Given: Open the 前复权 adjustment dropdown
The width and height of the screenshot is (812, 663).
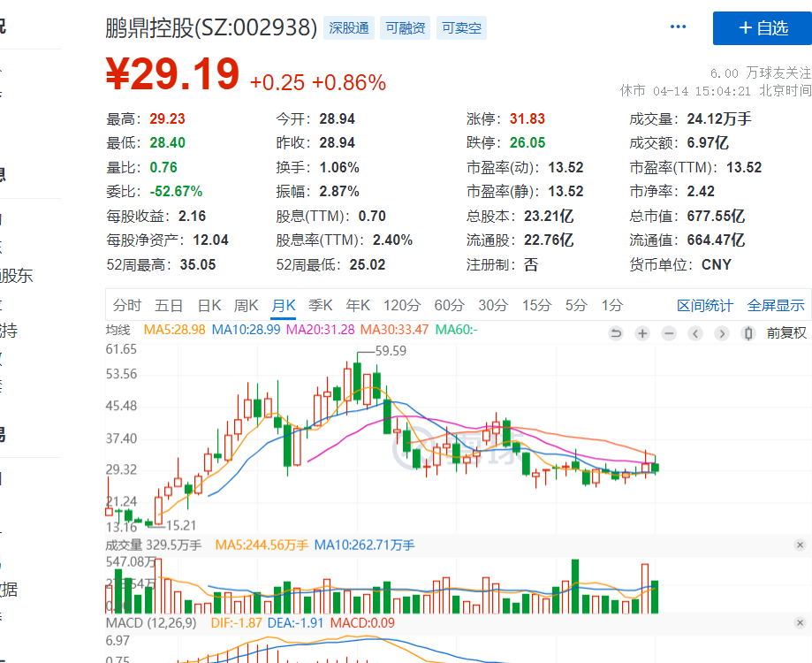Looking at the screenshot, I should pyautogui.click(x=786, y=333).
